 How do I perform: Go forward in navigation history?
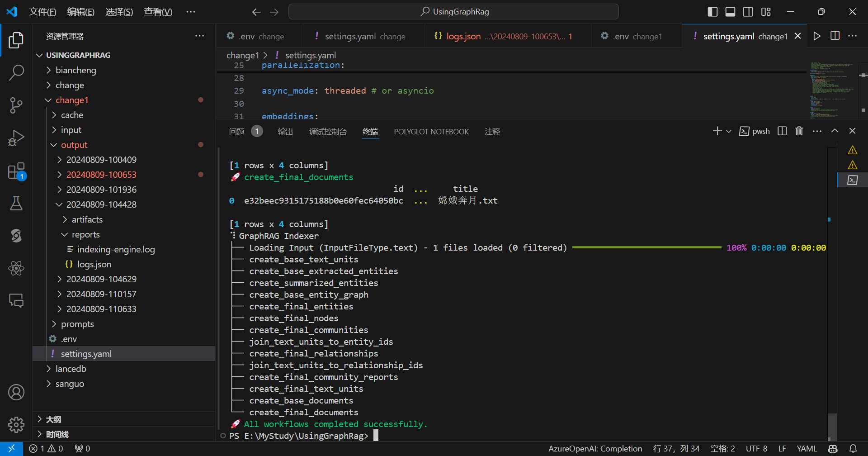coord(274,12)
